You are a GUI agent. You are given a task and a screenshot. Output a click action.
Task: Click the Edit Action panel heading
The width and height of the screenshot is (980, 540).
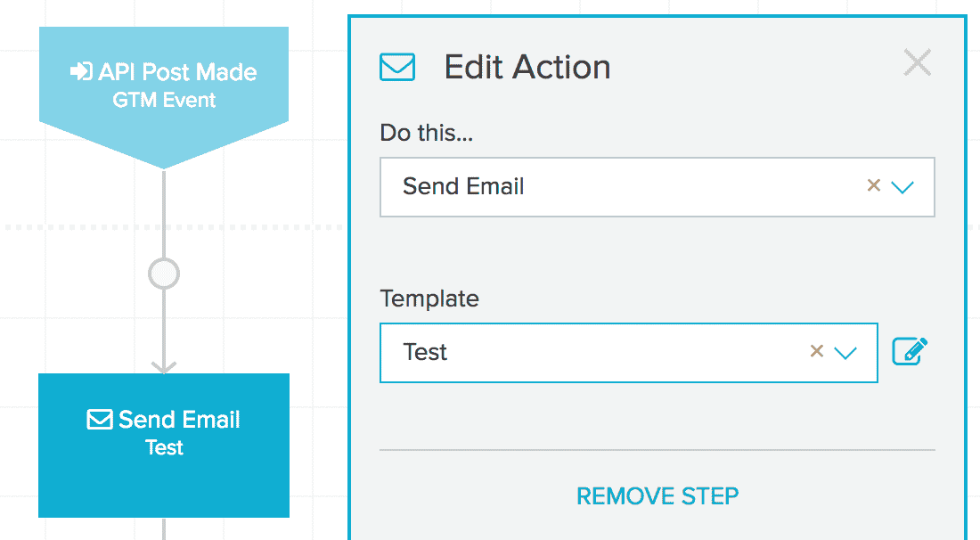527,68
